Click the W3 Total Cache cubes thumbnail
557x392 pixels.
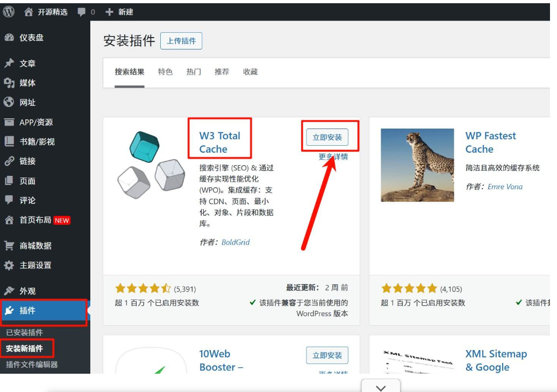pos(151,165)
